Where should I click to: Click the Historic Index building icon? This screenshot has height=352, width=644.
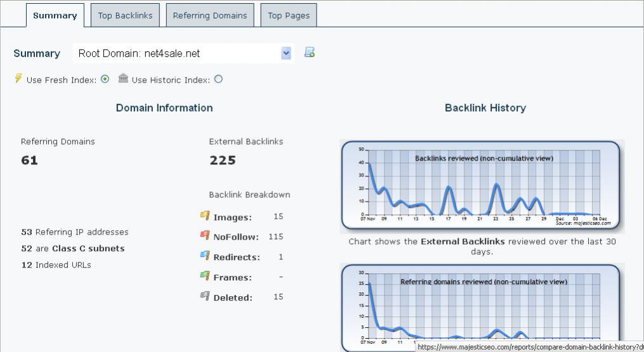tap(123, 77)
